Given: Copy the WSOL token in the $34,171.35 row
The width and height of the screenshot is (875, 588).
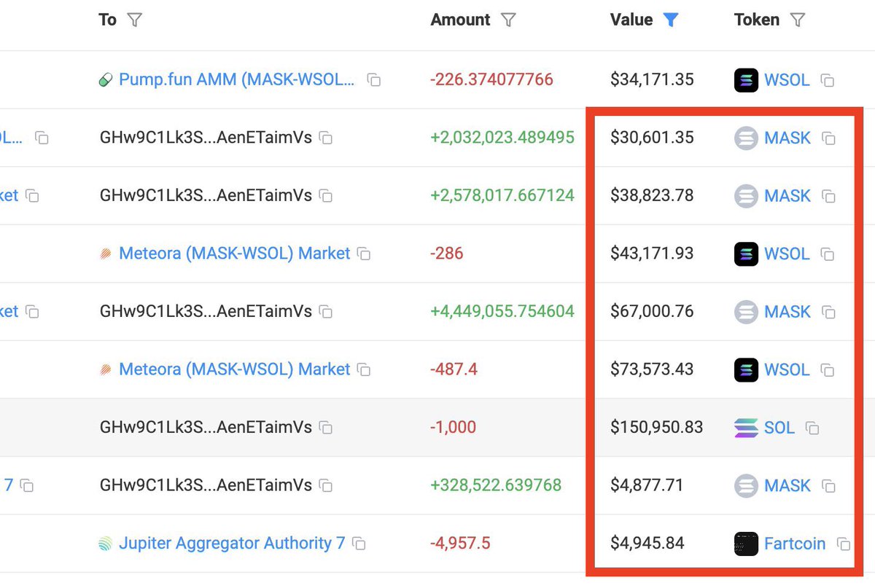Looking at the screenshot, I should [828, 80].
